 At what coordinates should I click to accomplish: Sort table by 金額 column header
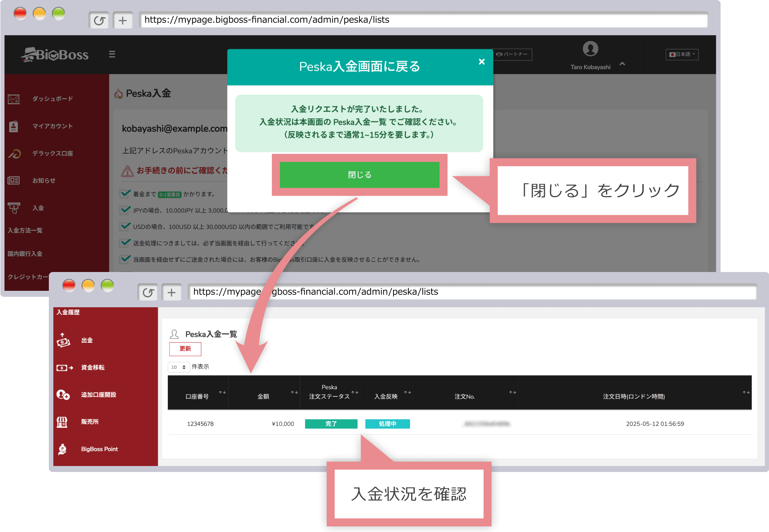[x=264, y=396]
